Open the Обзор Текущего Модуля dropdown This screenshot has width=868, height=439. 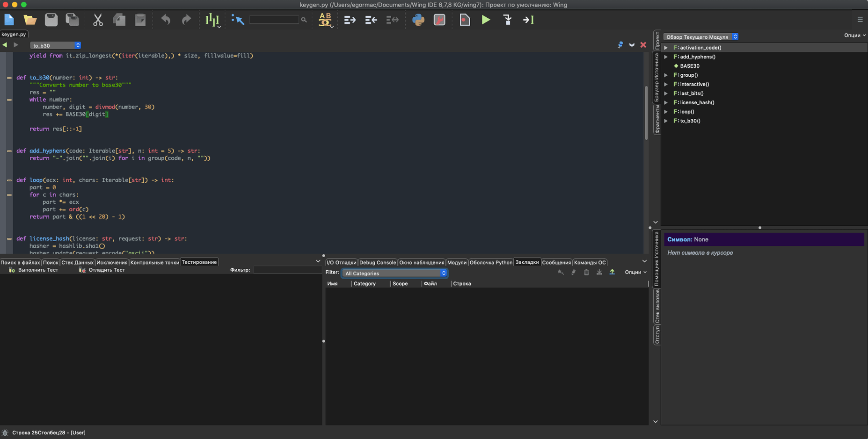pyautogui.click(x=701, y=36)
